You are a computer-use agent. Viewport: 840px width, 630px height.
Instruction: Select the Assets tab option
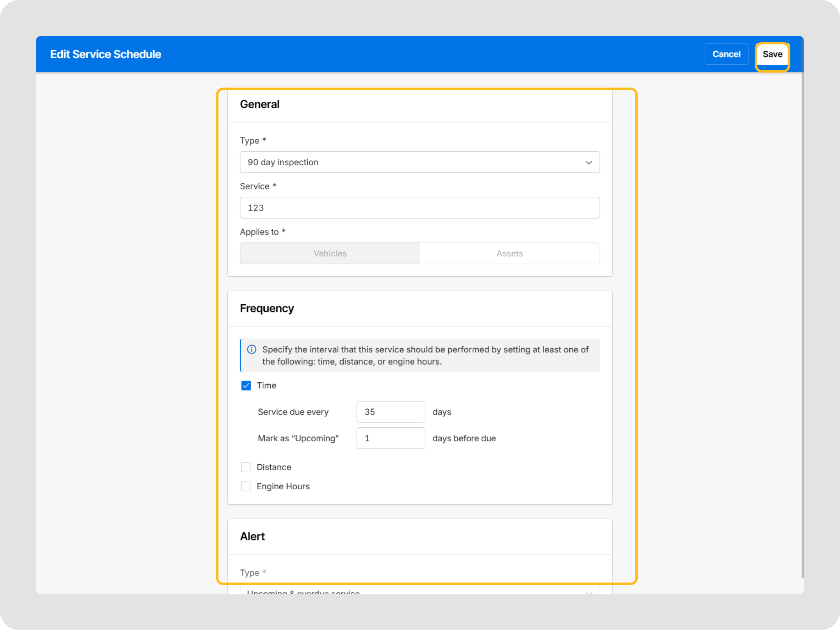[x=509, y=253]
